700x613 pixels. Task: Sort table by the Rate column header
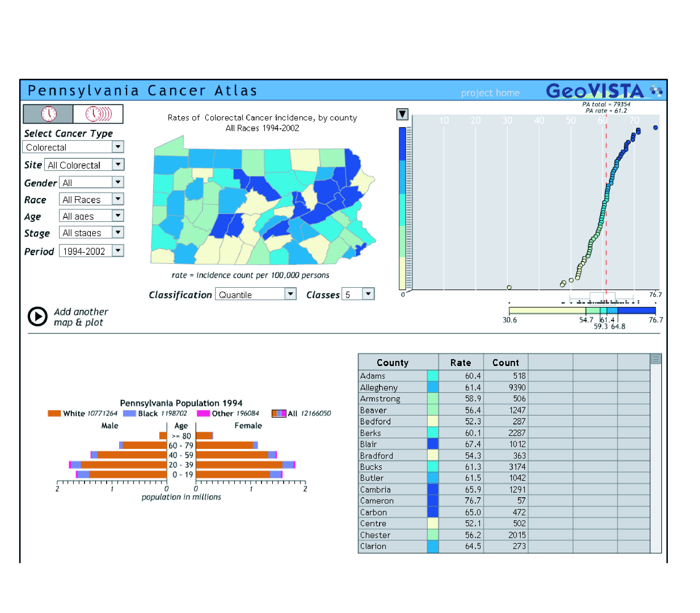[x=461, y=363]
